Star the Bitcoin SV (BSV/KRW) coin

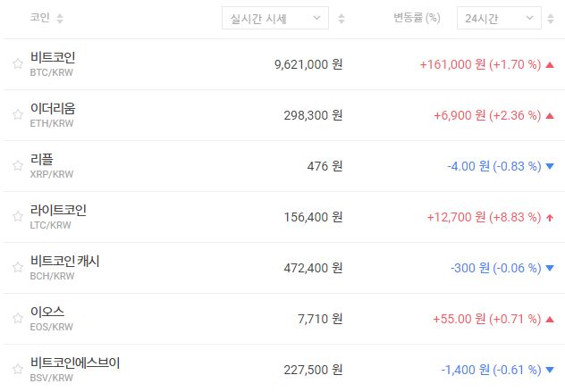coord(17,369)
